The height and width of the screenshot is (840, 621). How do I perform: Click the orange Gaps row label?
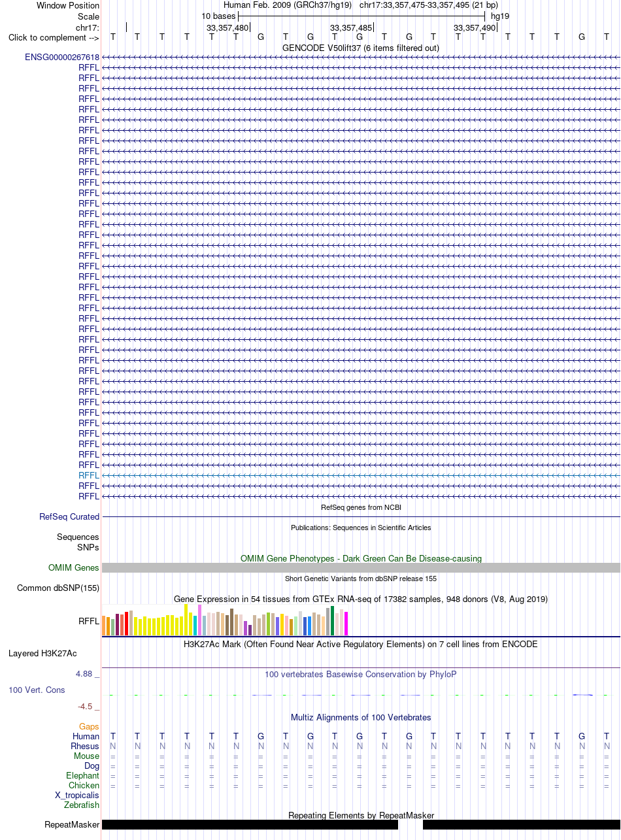pyautogui.click(x=90, y=726)
